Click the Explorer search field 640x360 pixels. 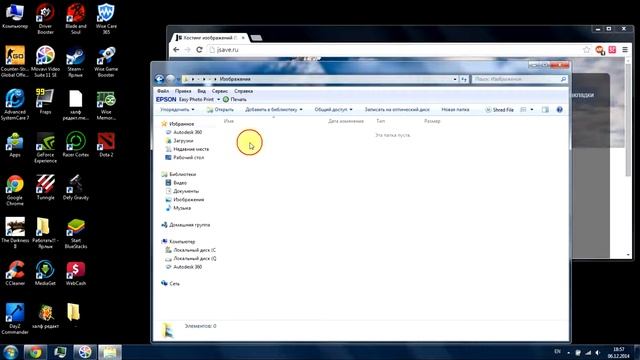click(x=519, y=79)
